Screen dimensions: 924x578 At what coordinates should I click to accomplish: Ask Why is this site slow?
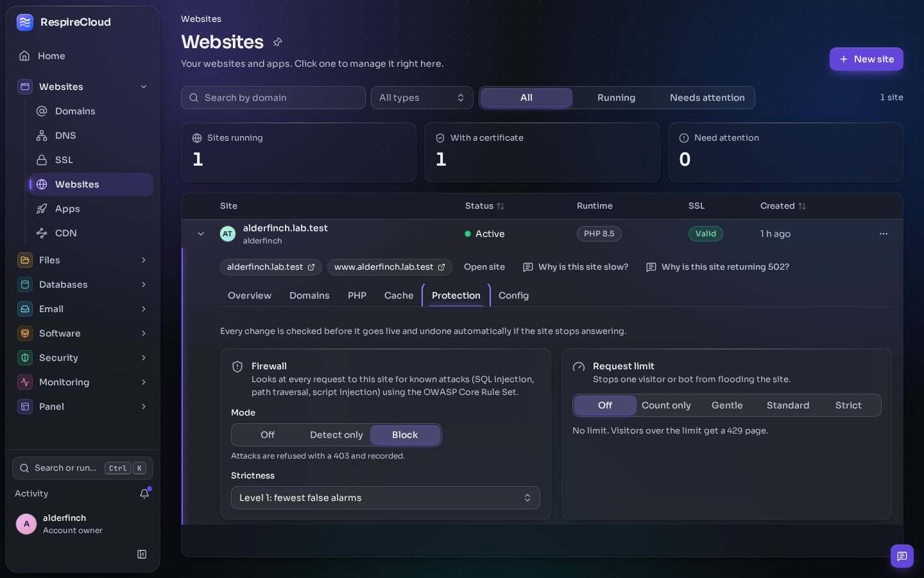(x=576, y=267)
